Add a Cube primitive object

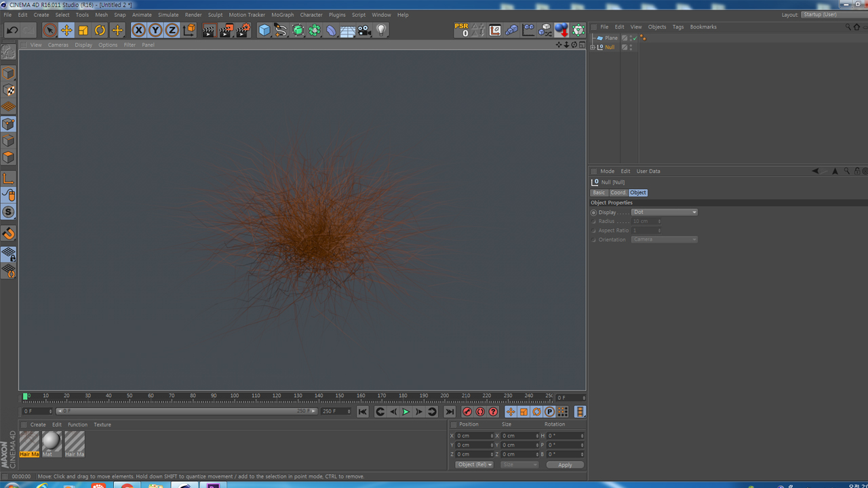(264, 30)
